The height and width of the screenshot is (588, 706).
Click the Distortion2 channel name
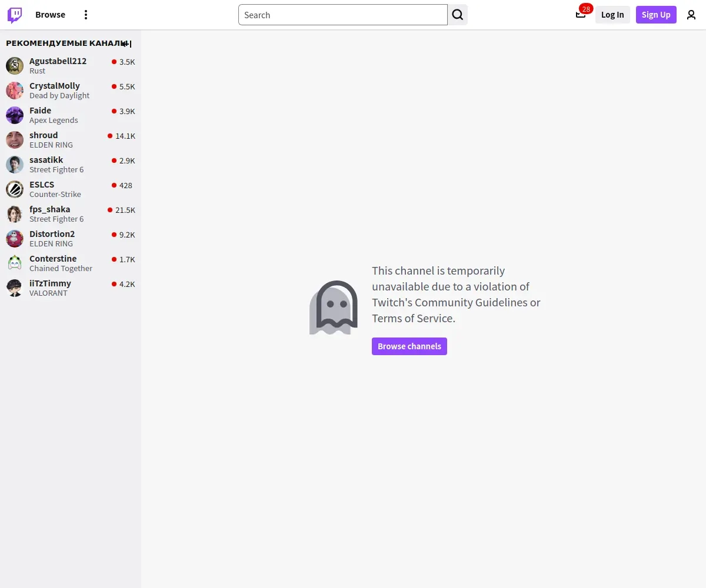[52, 234]
